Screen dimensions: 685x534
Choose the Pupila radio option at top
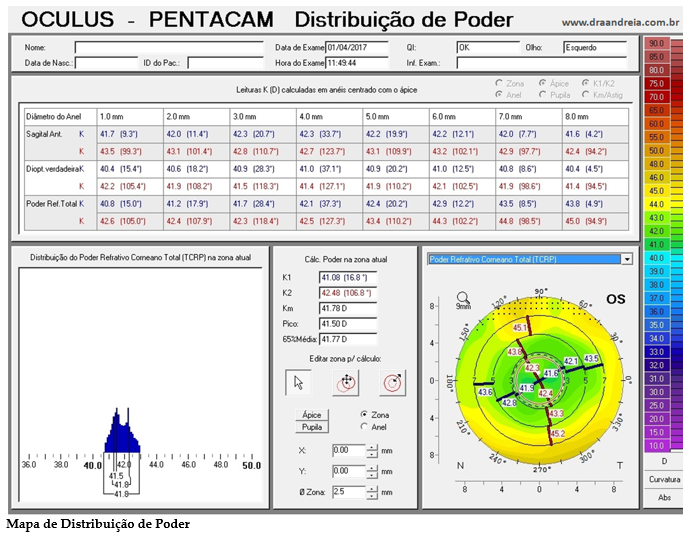[543, 94]
